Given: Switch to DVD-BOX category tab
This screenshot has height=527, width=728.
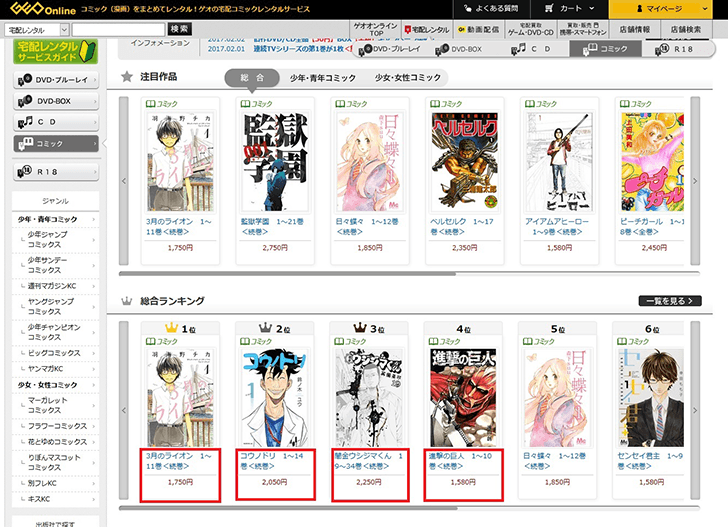Looking at the screenshot, I should pyautogui.click(x=460, y=49).
